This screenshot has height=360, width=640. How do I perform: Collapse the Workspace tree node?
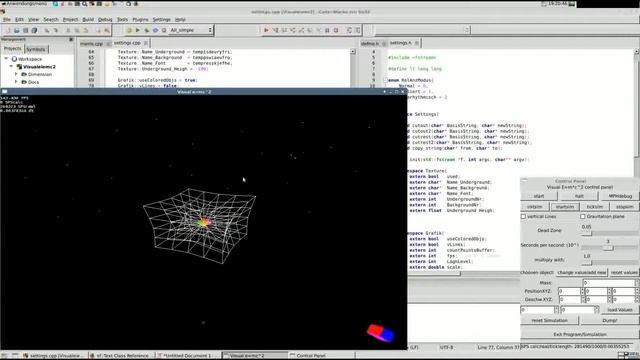6,59
